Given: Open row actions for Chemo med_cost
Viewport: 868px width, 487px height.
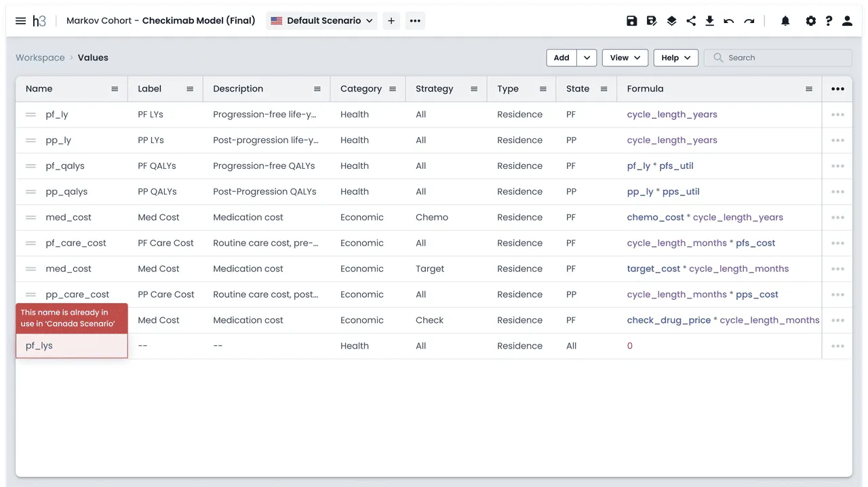Looking at the screenshot, I should click(837, 218).
